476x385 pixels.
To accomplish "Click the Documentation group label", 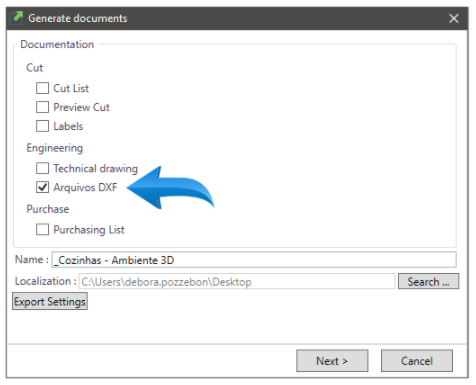I will 57,44.
